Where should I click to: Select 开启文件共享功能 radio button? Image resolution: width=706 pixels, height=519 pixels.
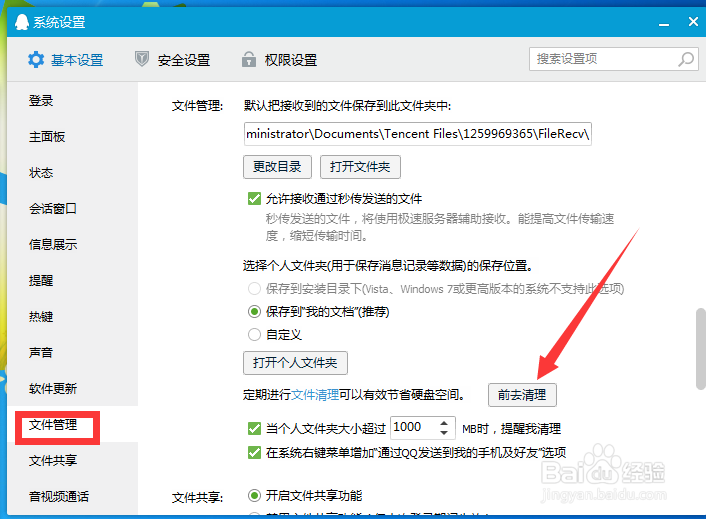(x=254, y=496)
